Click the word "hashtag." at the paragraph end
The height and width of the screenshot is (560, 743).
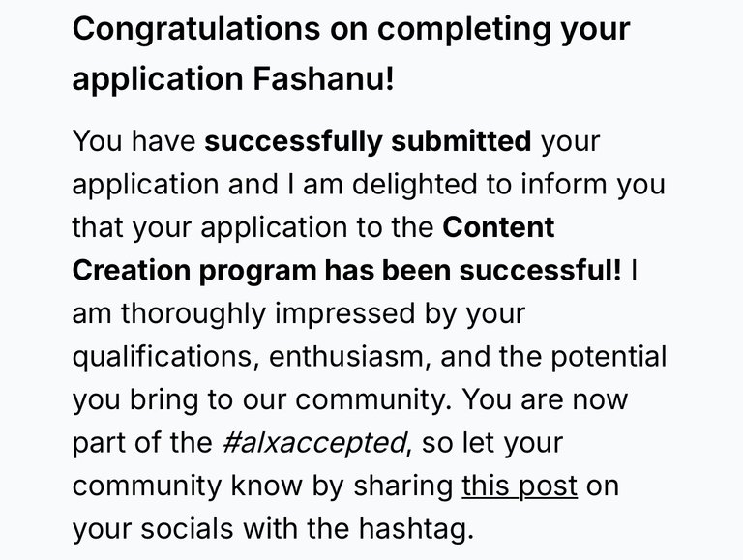click(416, 530)
